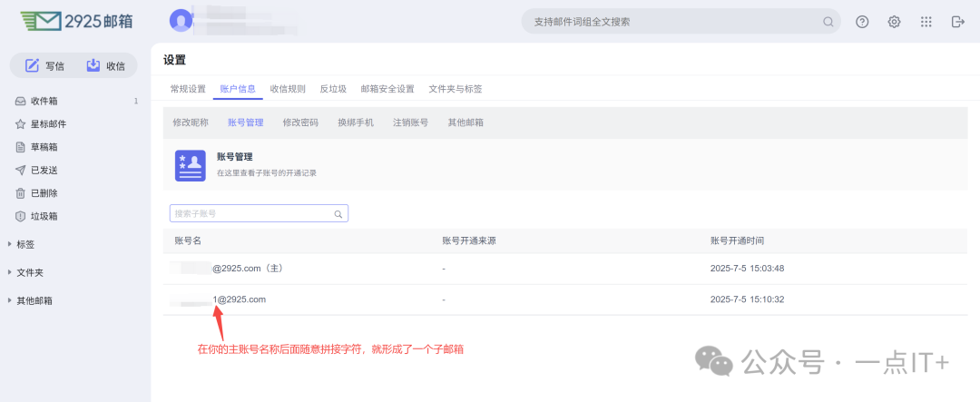Select 注销账号 sub-tab
The height and width of the screenshot is (402, 980).
pos(411,123)
